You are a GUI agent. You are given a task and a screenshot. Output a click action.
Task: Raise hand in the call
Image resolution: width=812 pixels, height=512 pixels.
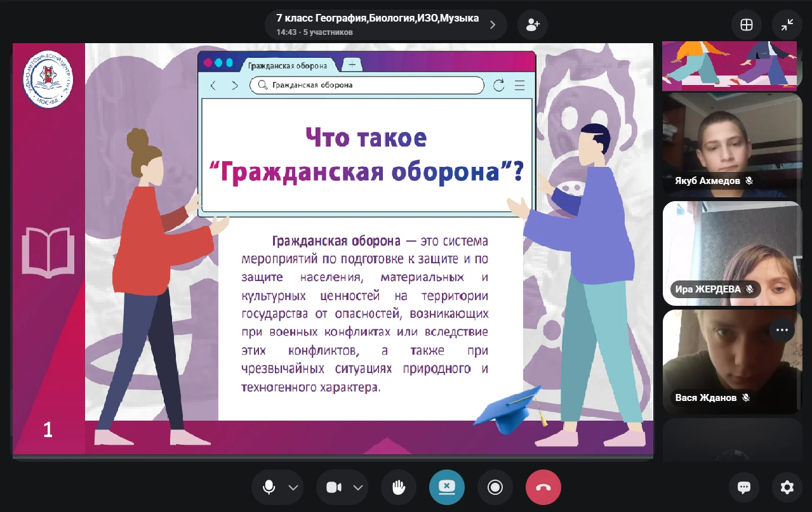399,487
